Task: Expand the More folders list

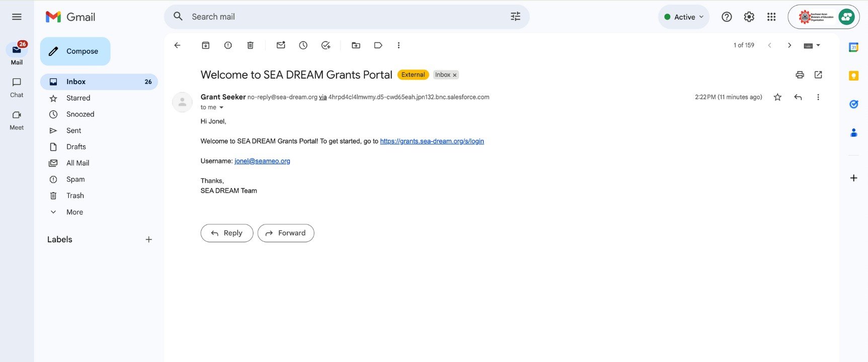Action: [99, 212]
